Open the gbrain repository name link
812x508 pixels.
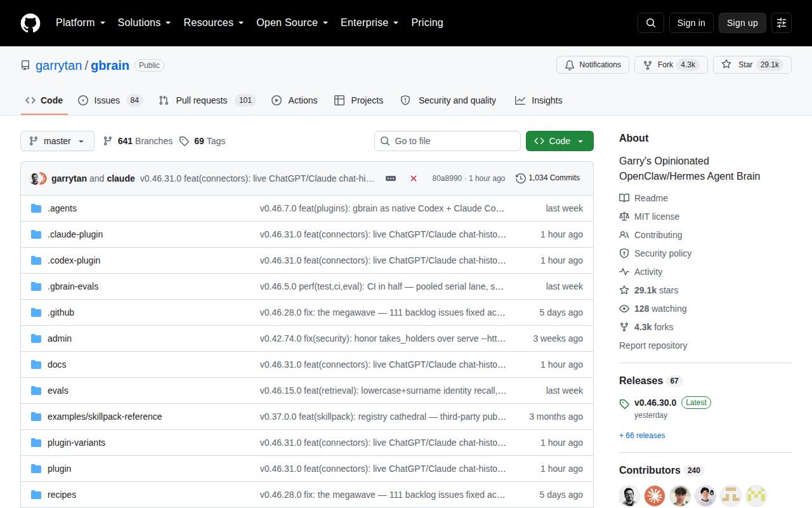click(110, 65)
